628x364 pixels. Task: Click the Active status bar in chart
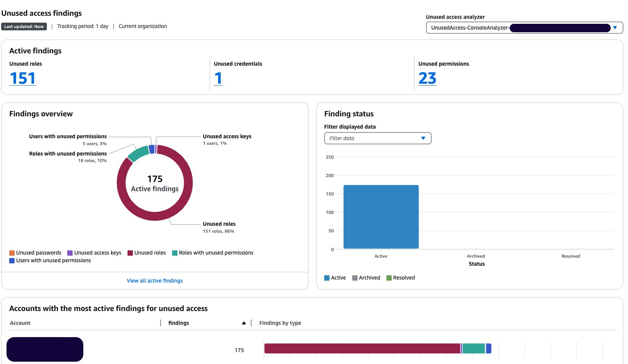(381, 217)
